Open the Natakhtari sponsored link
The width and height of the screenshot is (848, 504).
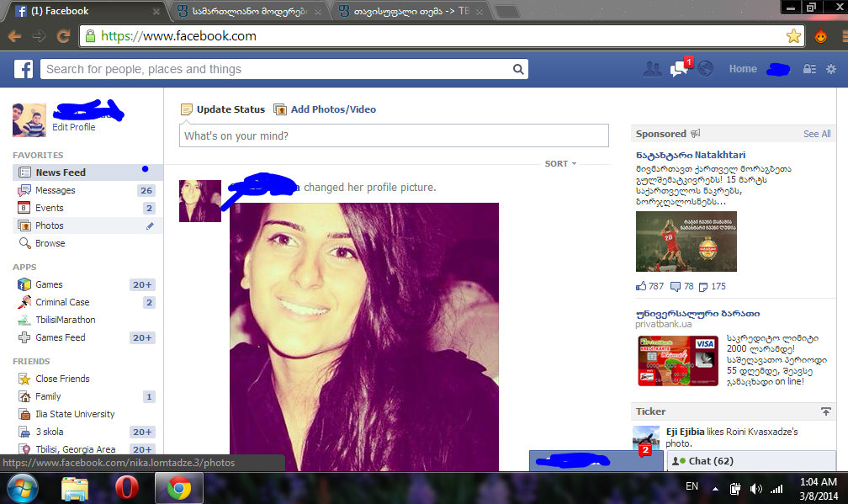(691, 155)
